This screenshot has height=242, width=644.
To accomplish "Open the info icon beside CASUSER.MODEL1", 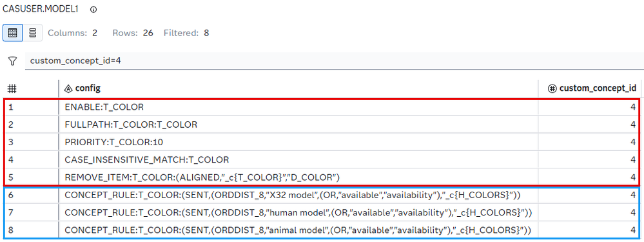I will point(93,10).
